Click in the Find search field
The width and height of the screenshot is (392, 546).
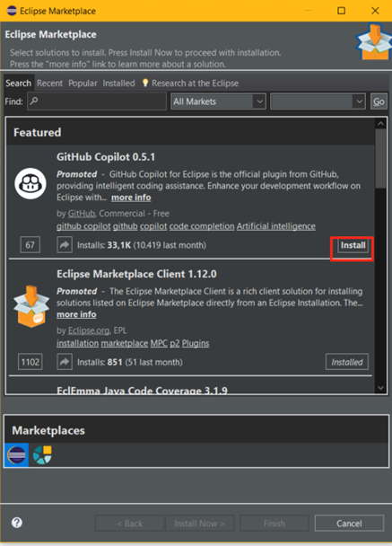click(97, 101)
